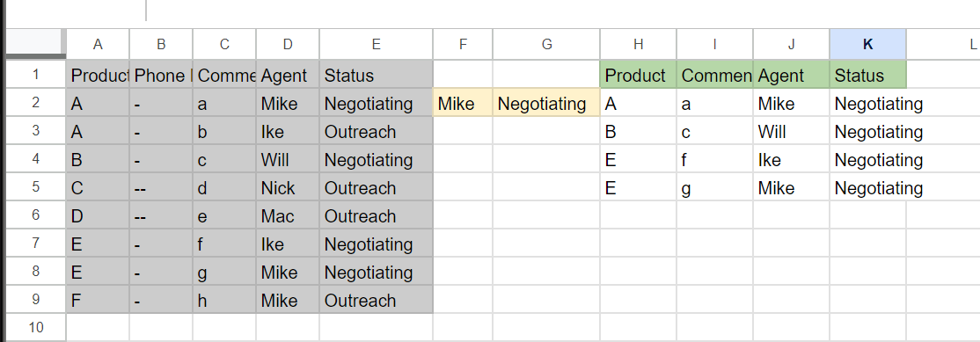
Task: Select the green Product header cell in H1
Action: [638, 75]
